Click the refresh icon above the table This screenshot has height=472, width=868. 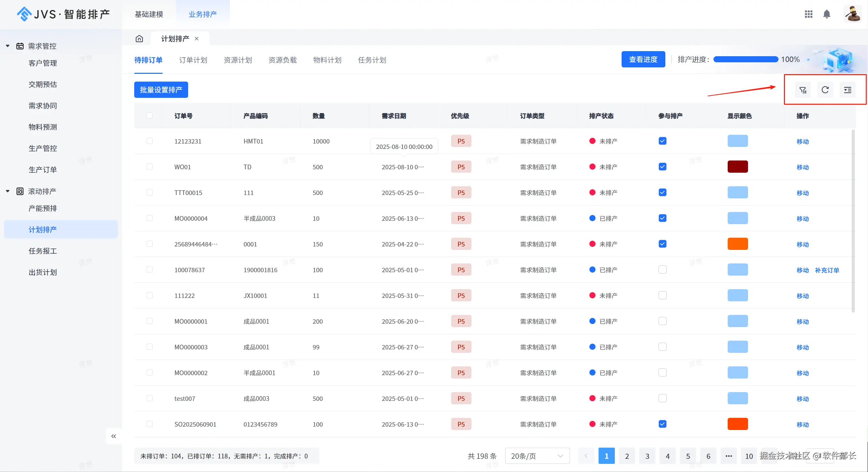(x=825, y=90)
